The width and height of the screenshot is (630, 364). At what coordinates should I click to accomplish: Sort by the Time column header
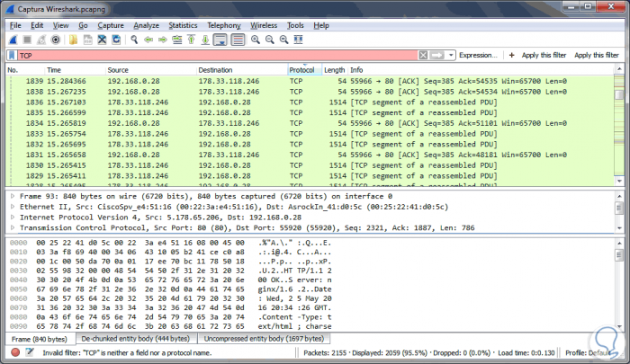pyautogui.click(x=75, y=70)
